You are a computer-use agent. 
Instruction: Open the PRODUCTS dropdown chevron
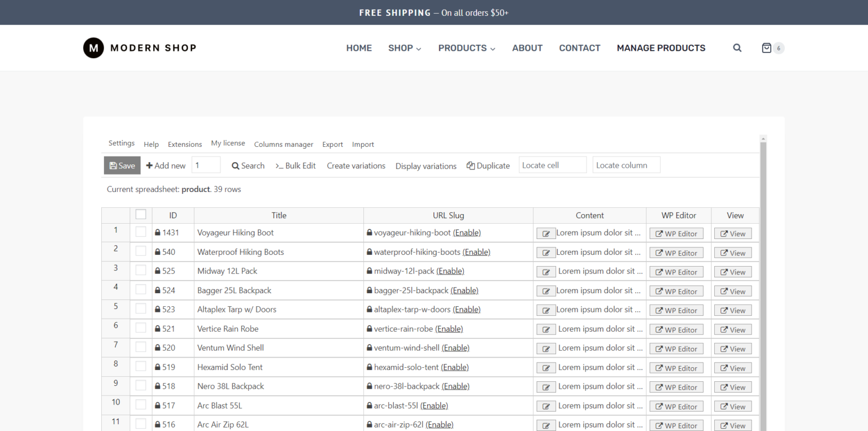pyautogui.click(x=493, y=49)
